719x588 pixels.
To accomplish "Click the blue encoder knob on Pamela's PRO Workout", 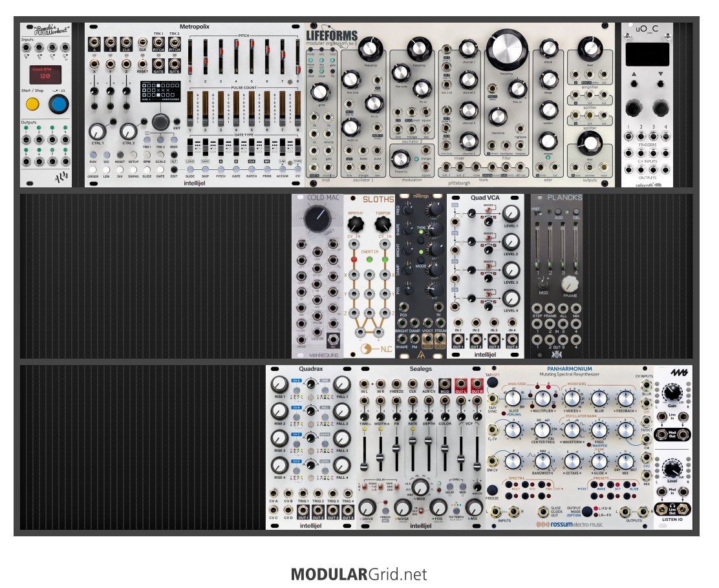I will pos(58,104).
